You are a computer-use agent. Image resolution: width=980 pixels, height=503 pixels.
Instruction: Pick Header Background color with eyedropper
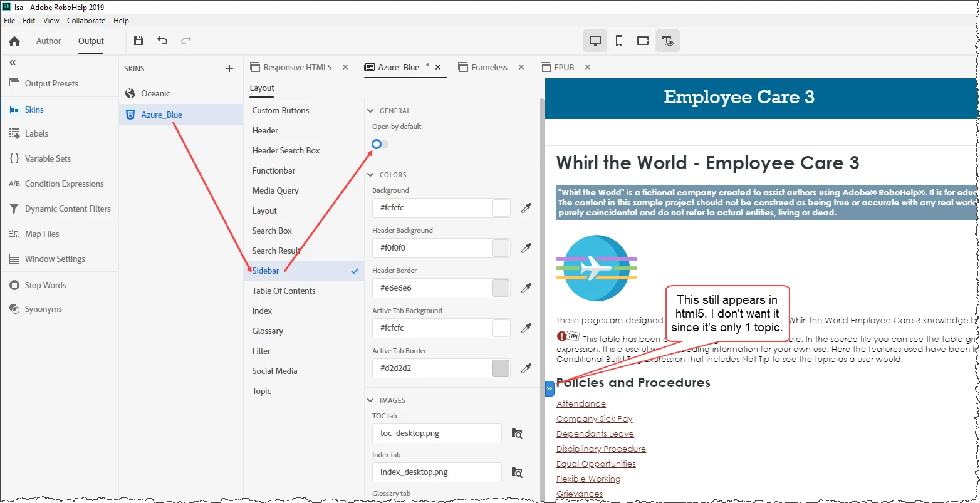click(526, 248)
